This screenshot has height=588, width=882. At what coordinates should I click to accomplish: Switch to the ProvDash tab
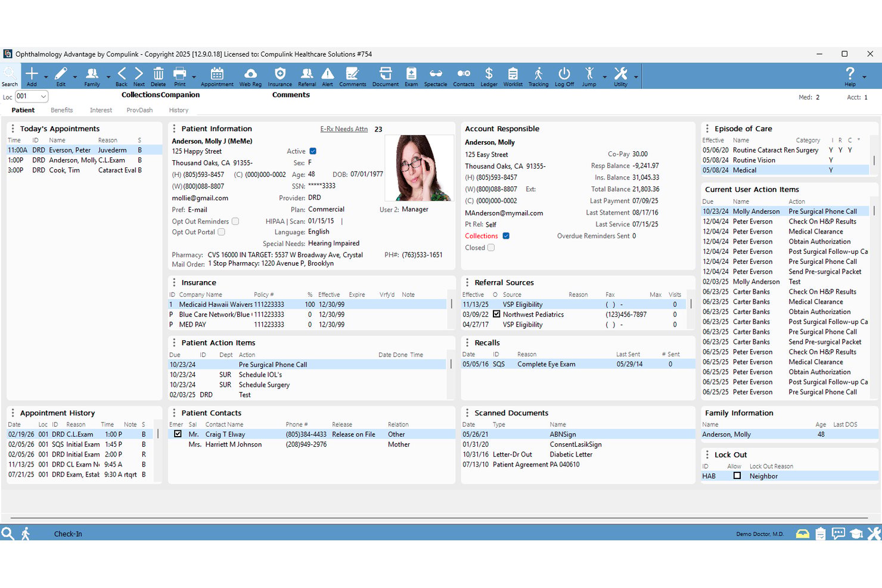click(x=139, y=110)
